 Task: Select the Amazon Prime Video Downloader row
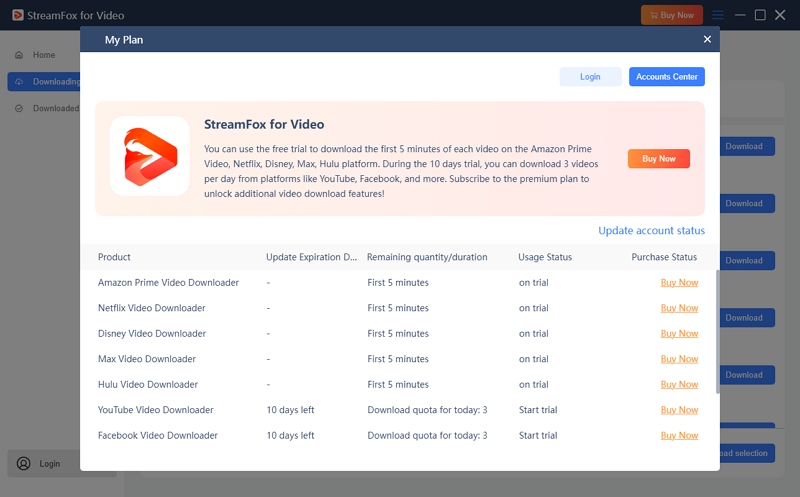[x=398, y=283]
